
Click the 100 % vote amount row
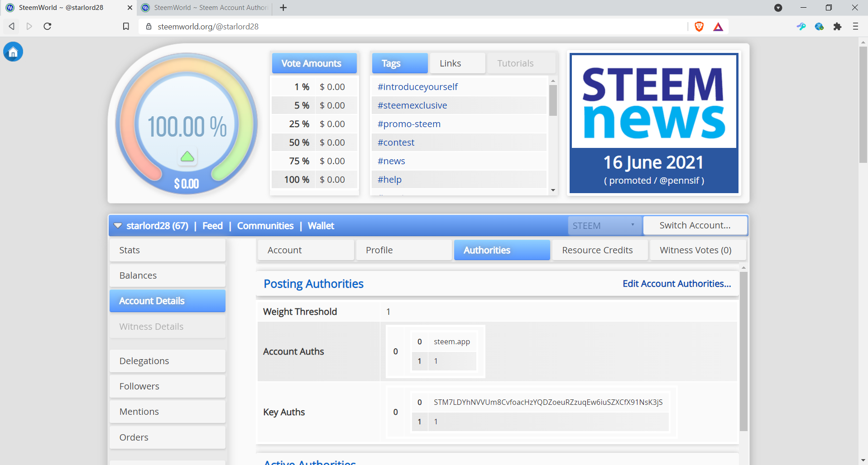314,180
